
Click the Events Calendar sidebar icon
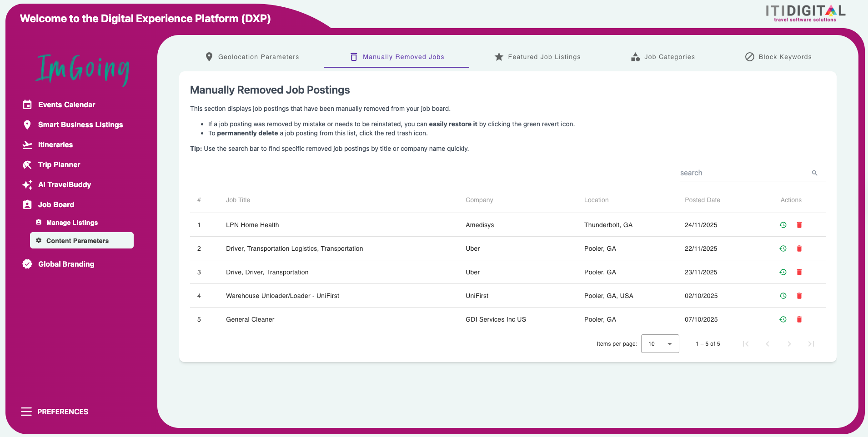[x=27, y=104]
